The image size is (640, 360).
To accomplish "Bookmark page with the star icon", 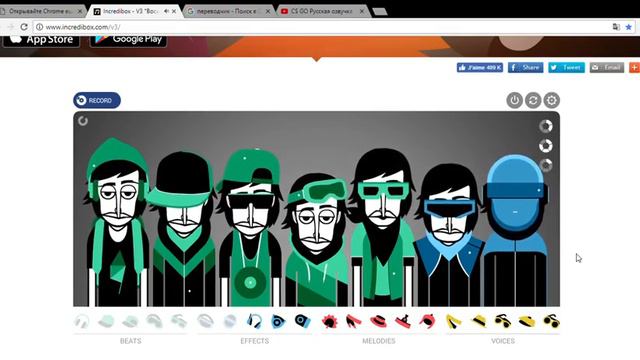I will coord(629,27).
